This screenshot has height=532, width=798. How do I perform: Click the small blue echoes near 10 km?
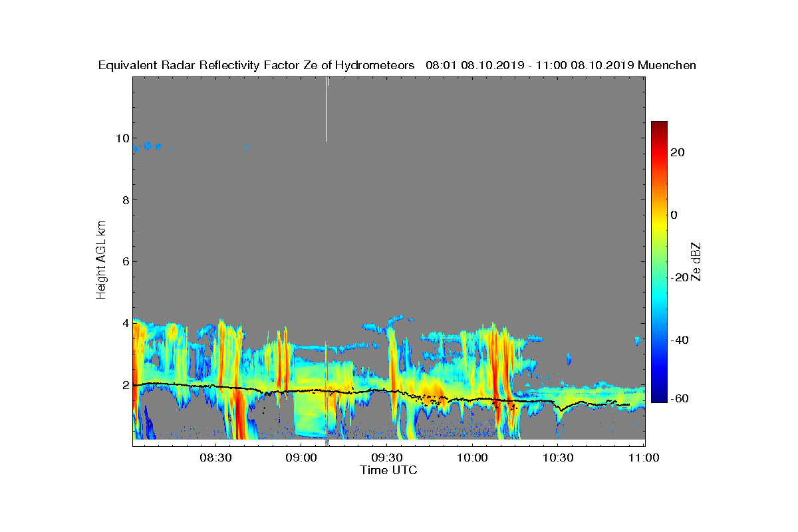(148, 146)
